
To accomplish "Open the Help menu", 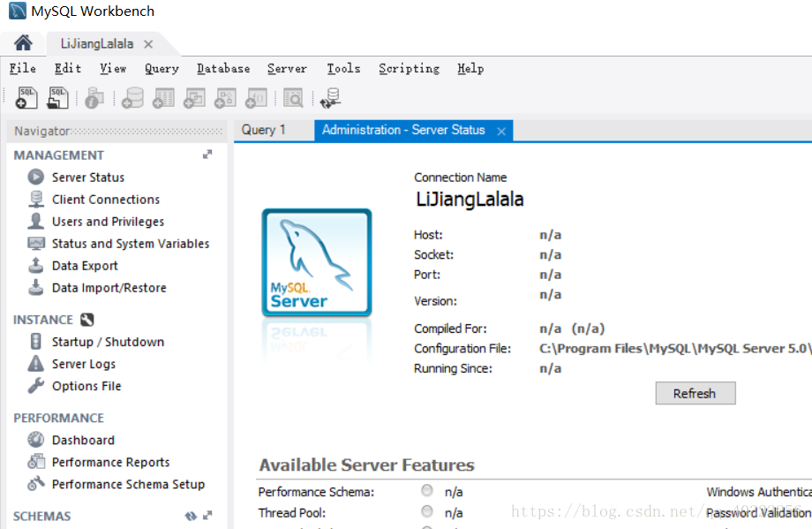I will pyautogui.click(x=470, y=68).
